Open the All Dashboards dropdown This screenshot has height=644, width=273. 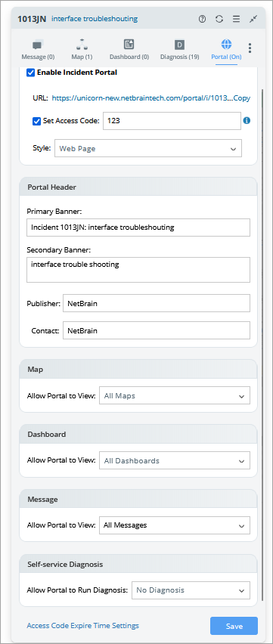click(x=175, y=461)
